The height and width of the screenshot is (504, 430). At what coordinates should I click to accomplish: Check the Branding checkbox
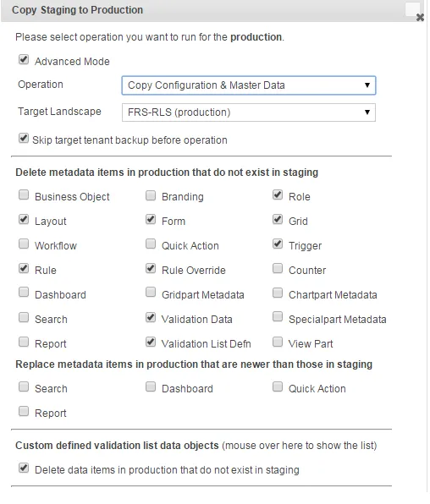(151, 195)
